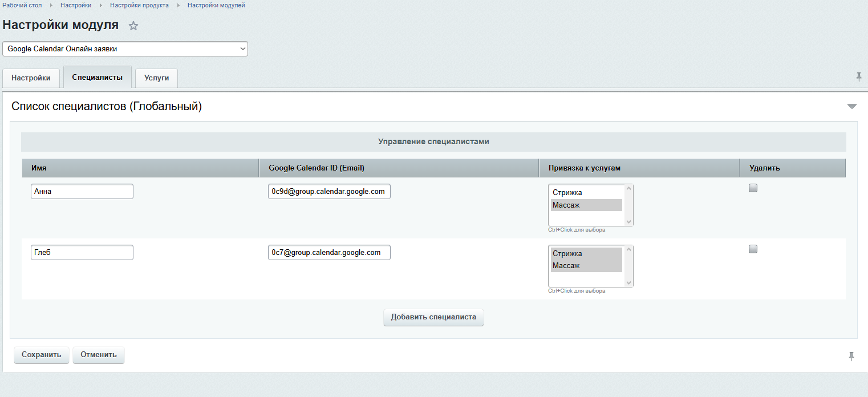Collapse the specialists list section triangle
The image size is (868, 397).
[851, 107]
